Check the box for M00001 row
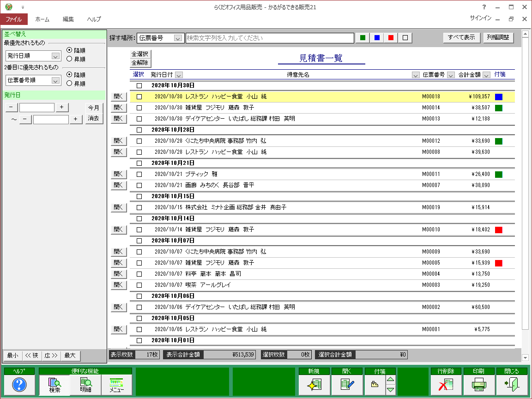The height and width of the screenshot is (399, 532). click(139, 329)
